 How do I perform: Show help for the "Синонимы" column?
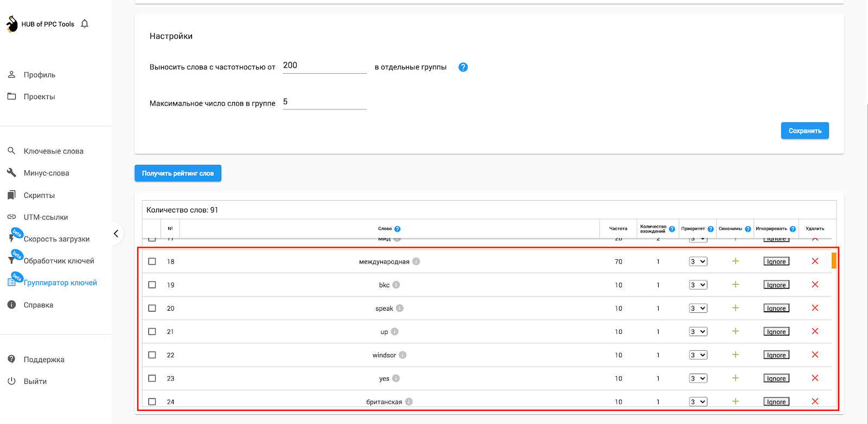coord(748,229)
